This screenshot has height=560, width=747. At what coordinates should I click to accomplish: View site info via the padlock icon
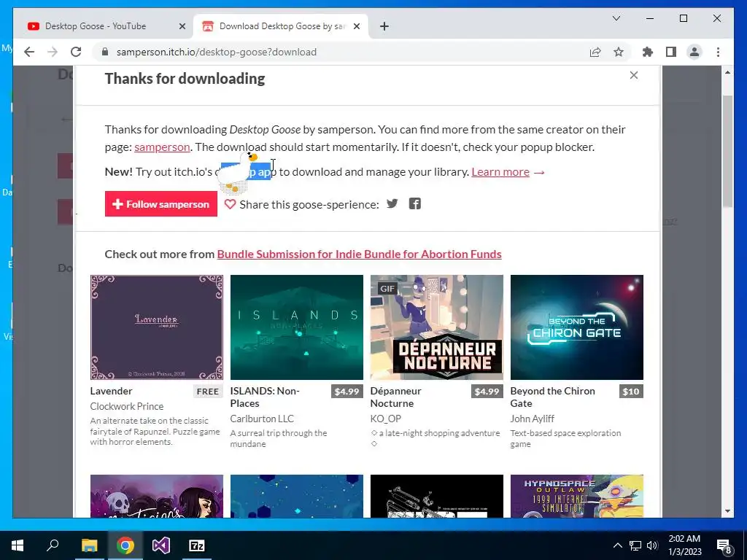click(105, 52)
